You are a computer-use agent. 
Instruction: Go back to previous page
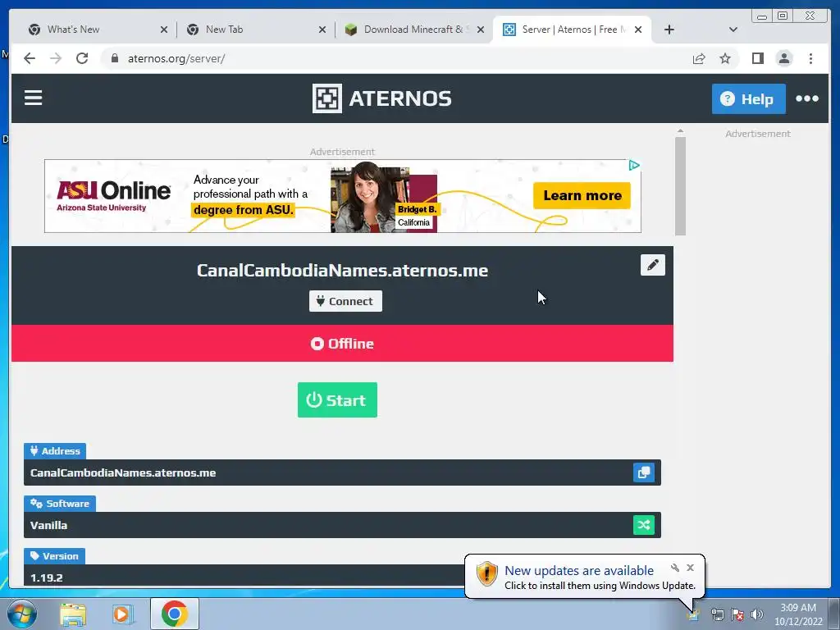30,58
